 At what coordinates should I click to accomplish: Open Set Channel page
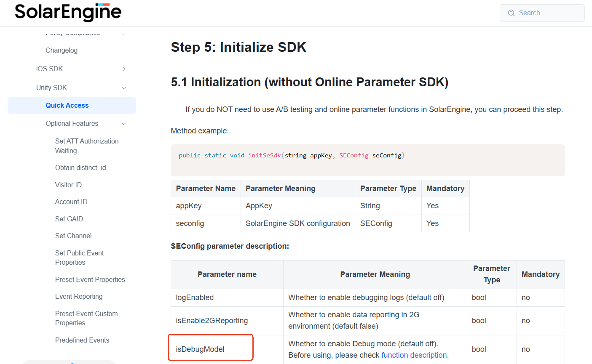[73, 236]
